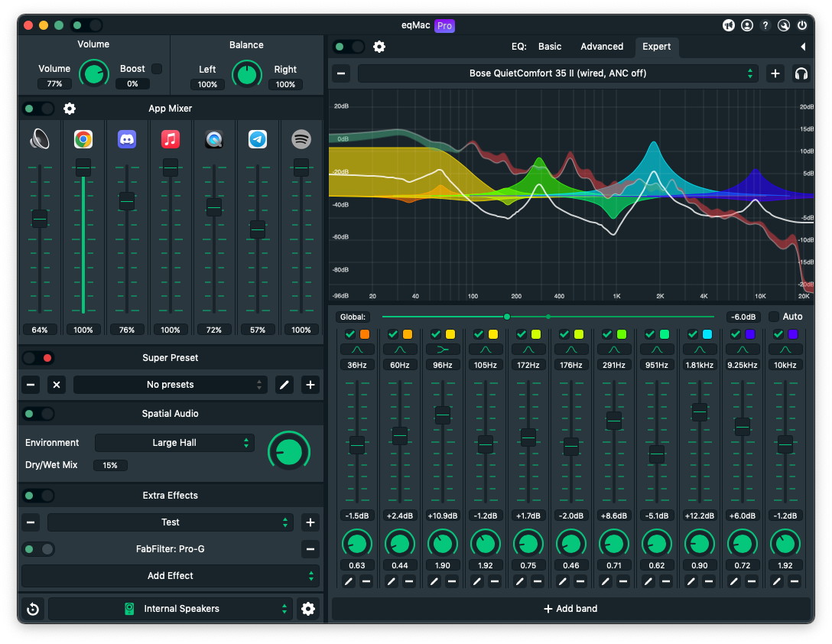Uncheck the 36Hz band enable checkbox
Viewport: 832px width, 644px height.
(349, 334)
